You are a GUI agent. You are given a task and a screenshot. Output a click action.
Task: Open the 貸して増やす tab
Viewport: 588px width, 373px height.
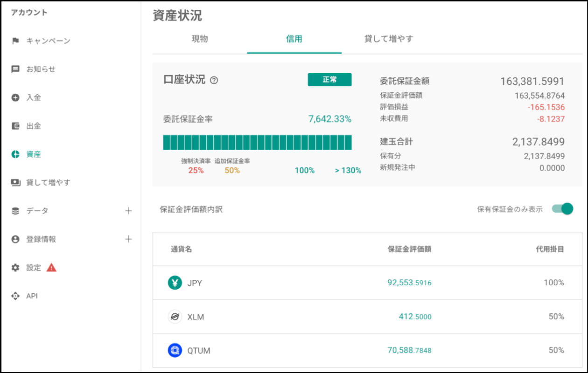coord(388,39)
